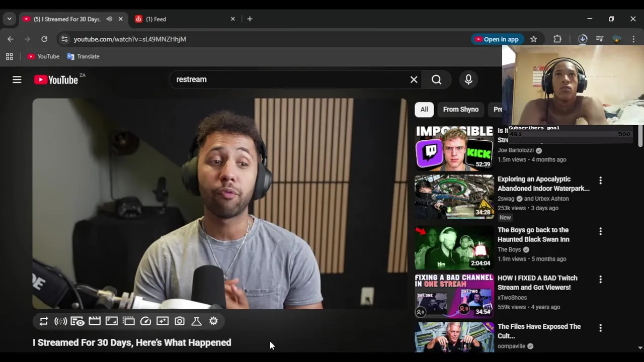644x362 pixels.
Task: Open the tab search dropdown arrow
Action: [x=9, y=19]
